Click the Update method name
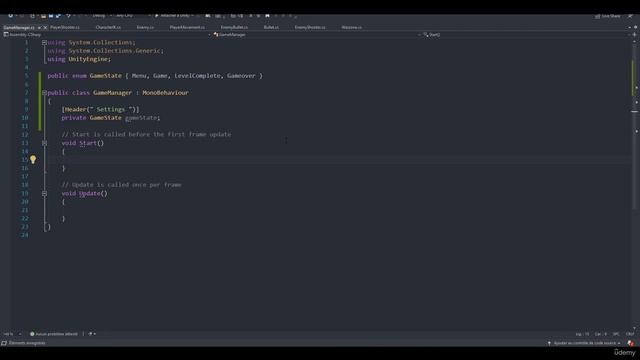This screenshot has width=640, height=360. pos(89,193)
